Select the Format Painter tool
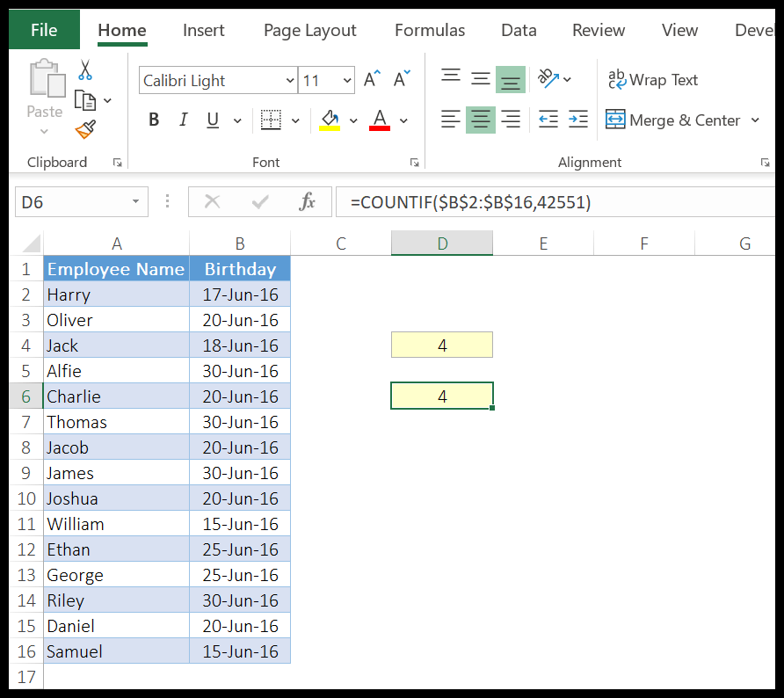 tap(84, 128)
